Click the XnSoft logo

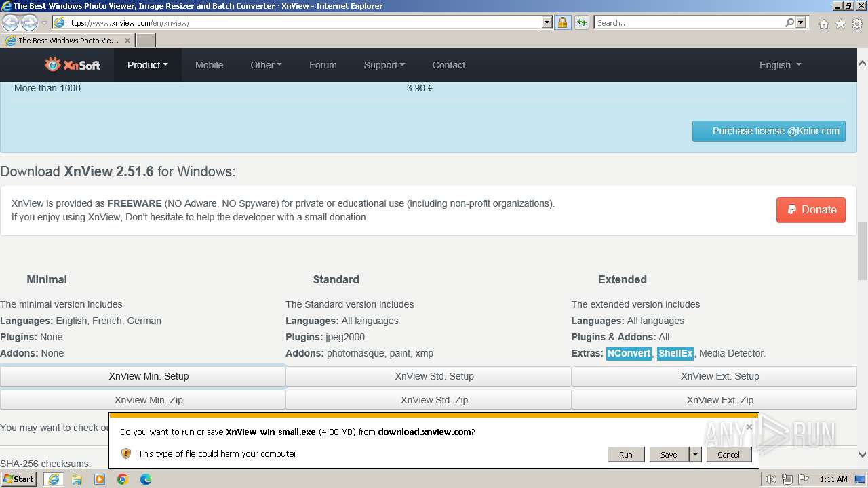(73, 65)
